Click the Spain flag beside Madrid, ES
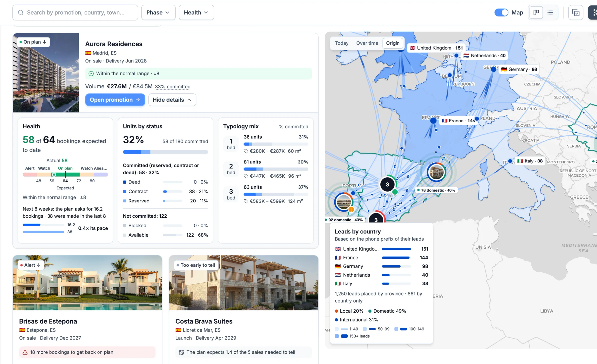Screen dimensions: 597x364 tap(88, 53)
